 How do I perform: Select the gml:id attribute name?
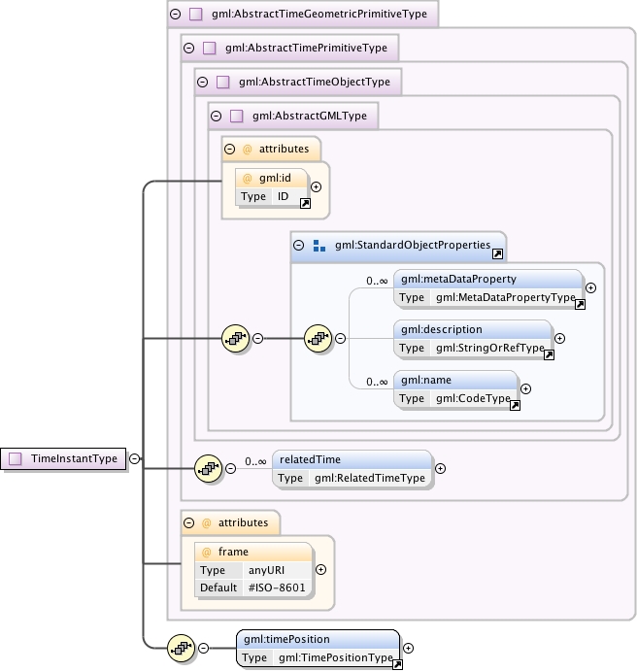tap(275, 178)
